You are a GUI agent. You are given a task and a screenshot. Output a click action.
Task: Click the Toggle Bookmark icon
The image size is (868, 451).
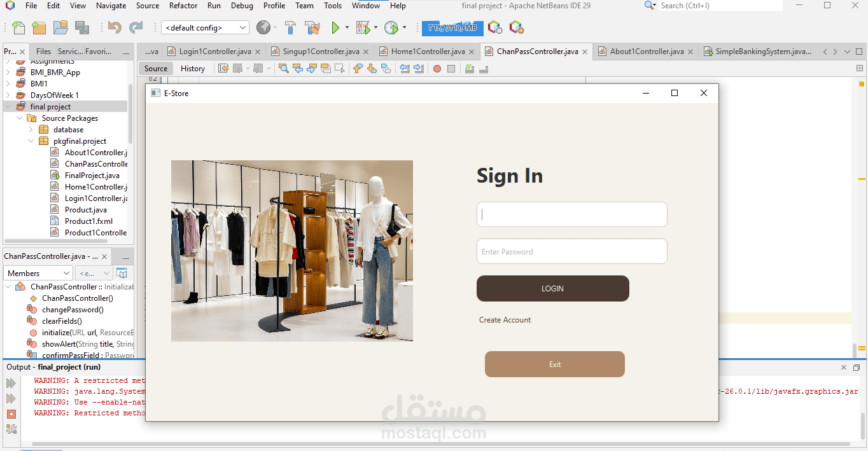386,69
